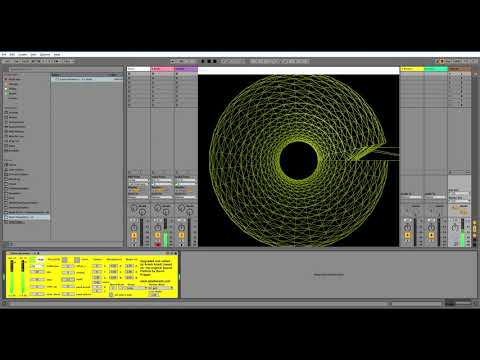
Task: Click the Stop button in the transport bar
Action: [209, 61]
